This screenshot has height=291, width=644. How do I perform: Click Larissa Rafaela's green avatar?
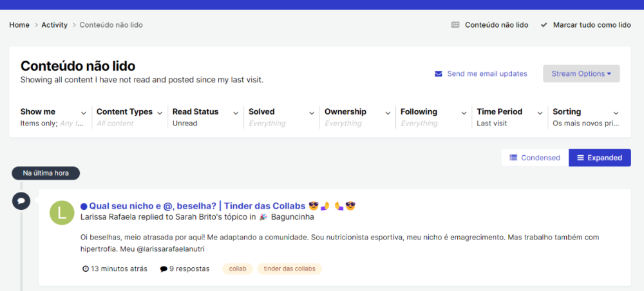tap(62, 212)
